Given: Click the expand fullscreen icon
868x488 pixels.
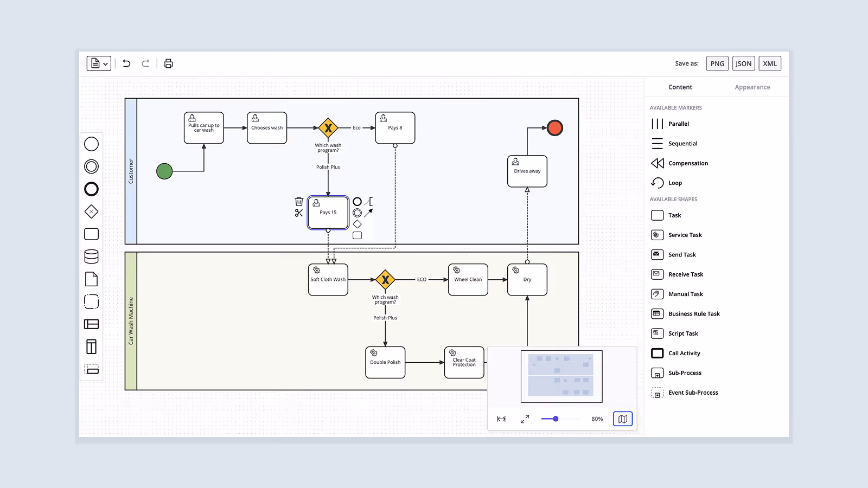Looking at the screenshot, I should pos(525,419).
